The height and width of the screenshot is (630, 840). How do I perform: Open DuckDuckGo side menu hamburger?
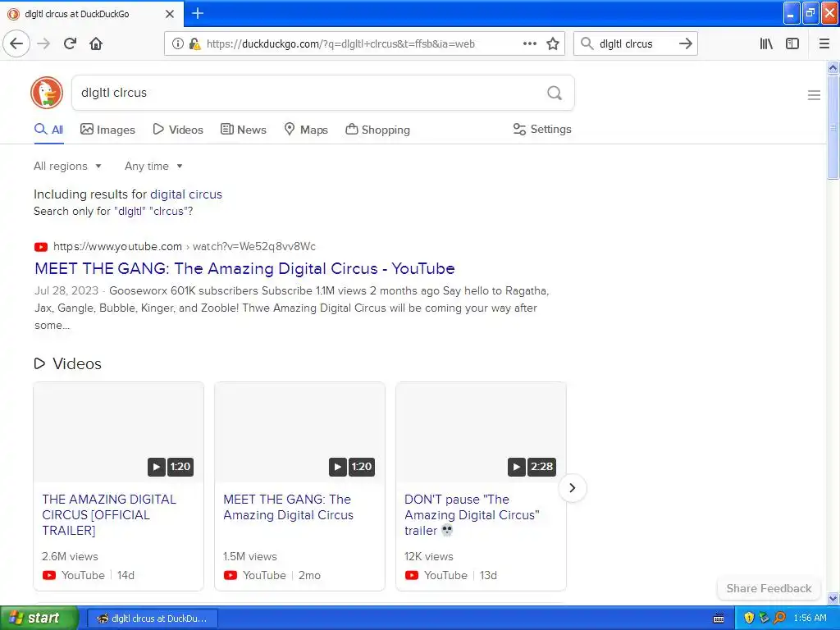pyautogui.click(x=814, y=95)
